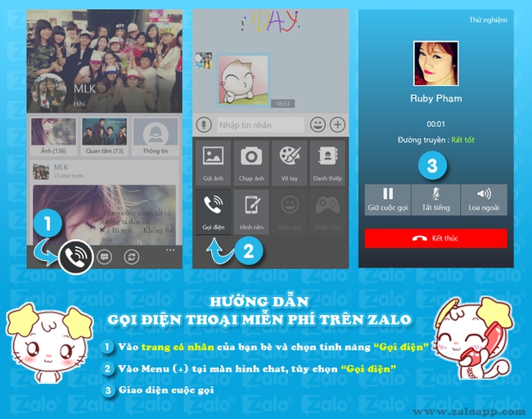The image size is (532, 419).
Task: Tap the sender avatar beside the sticker
Action: pyautogui.click(x=205, y=61)
